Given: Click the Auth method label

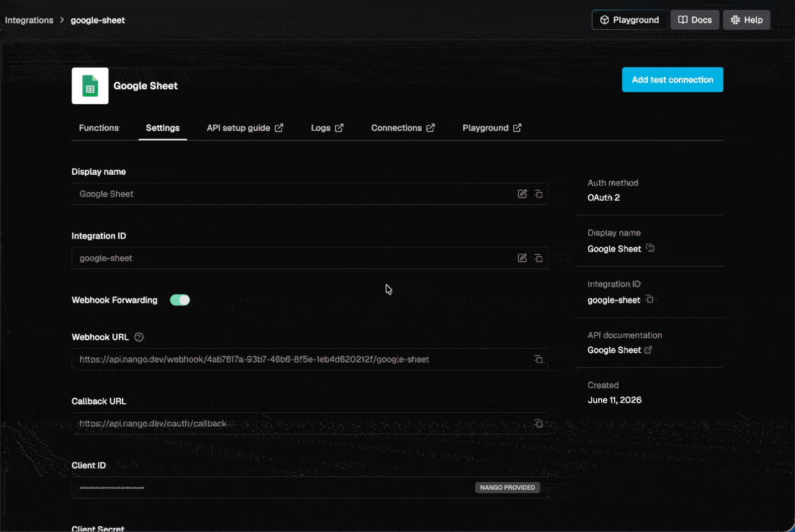Looking at the screenshot, I should 613,183.
